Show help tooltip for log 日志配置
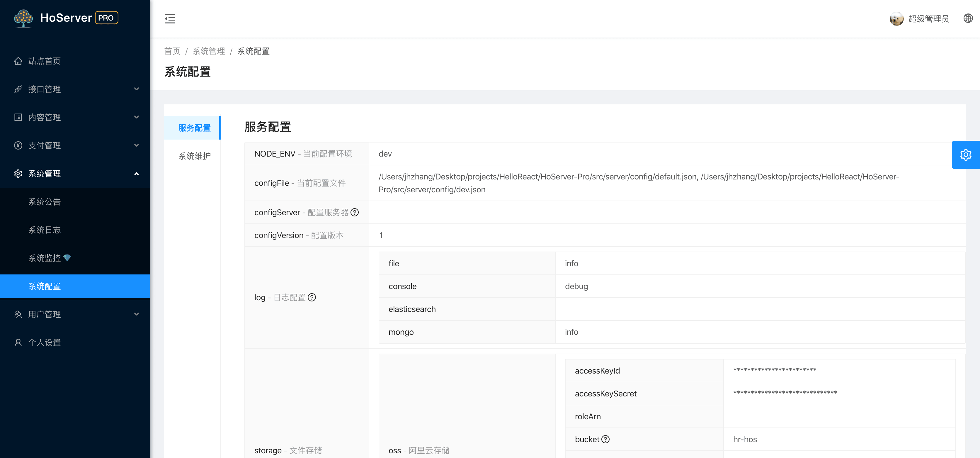The height and width of the screenshot is (458, 980). (312, 297)
